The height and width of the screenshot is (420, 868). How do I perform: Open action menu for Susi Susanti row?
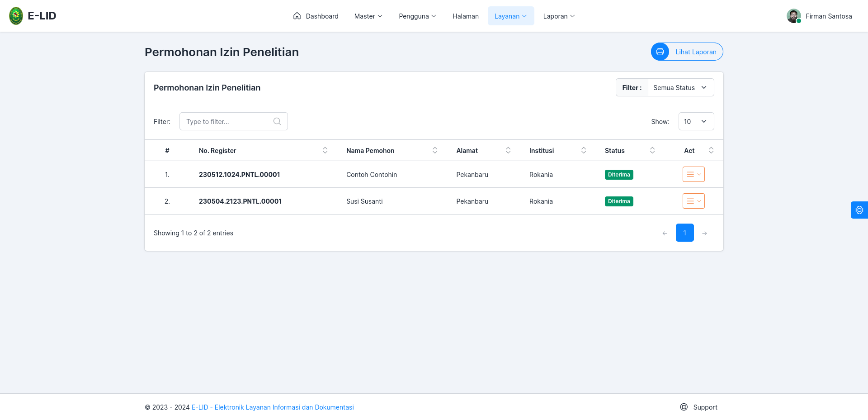pos(693,201)
